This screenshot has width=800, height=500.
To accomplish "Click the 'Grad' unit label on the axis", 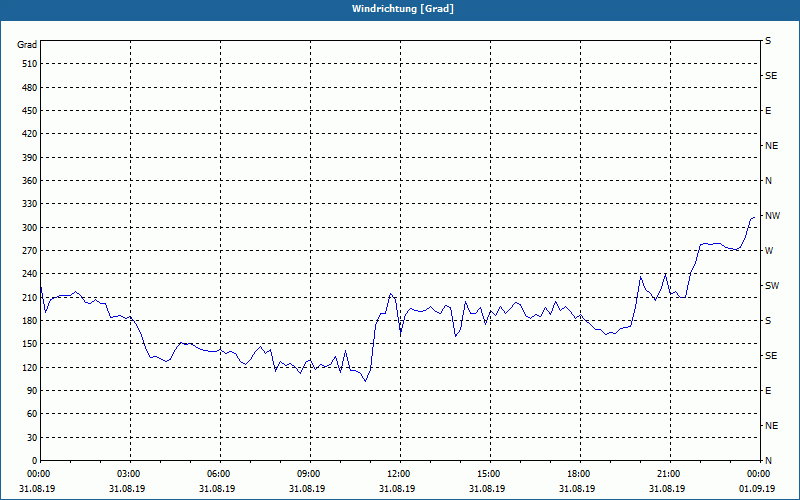I will pyautogui.click(x=27, y=45).
